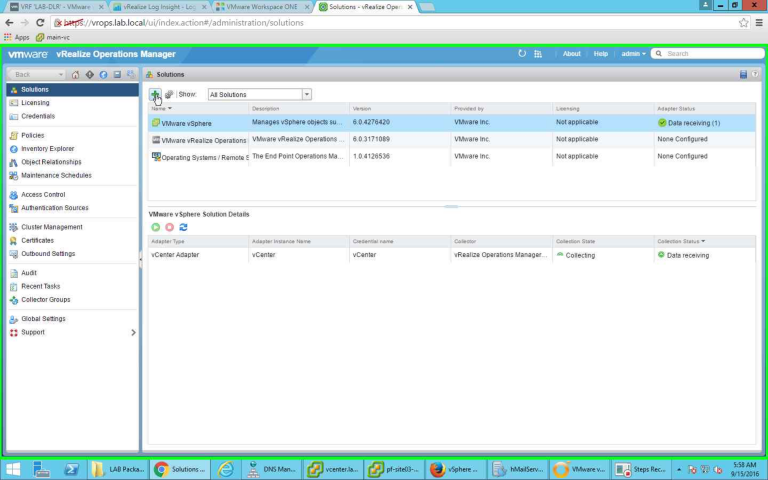
Task: Stop collecting with red stop icon
Action: pyautogui.click(x=169, y=227)
